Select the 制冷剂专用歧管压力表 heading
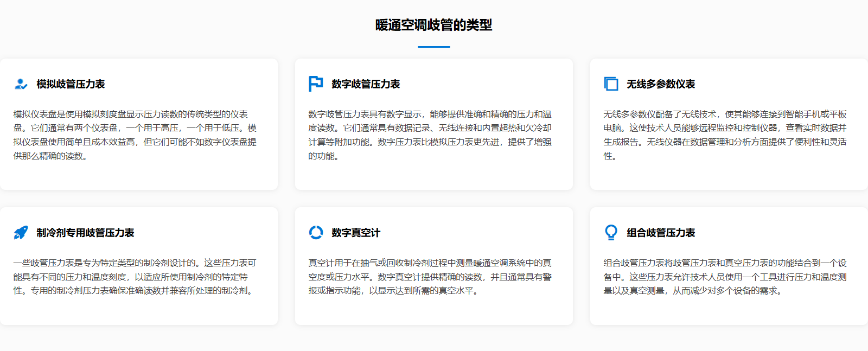Screen dimensions: 868x351 click(x=85, y=233)
